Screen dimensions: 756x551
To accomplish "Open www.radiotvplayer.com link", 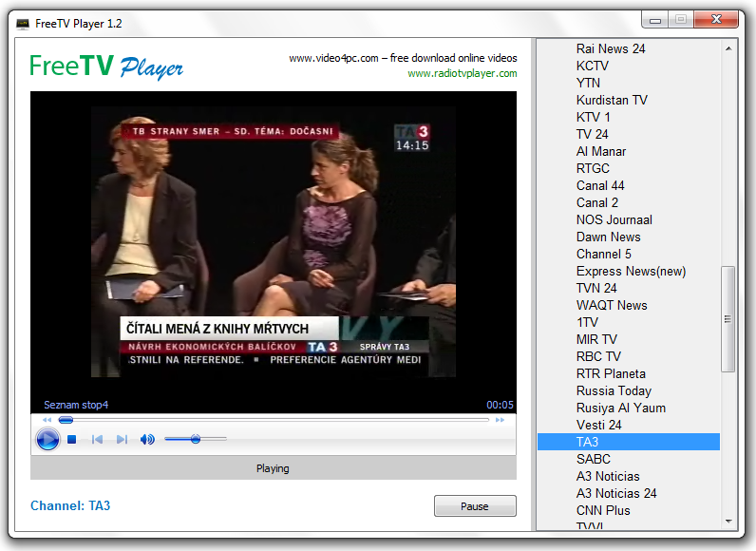I will click(463, 73).
